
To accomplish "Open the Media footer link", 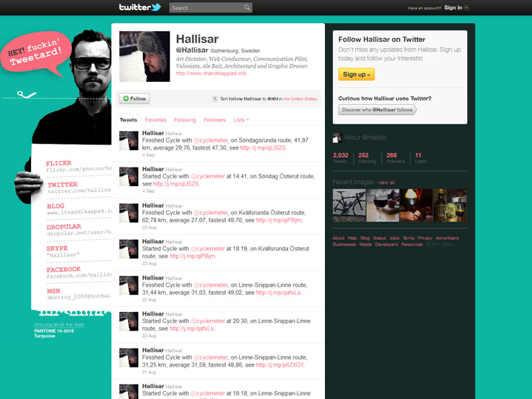I will click(365, 244).
